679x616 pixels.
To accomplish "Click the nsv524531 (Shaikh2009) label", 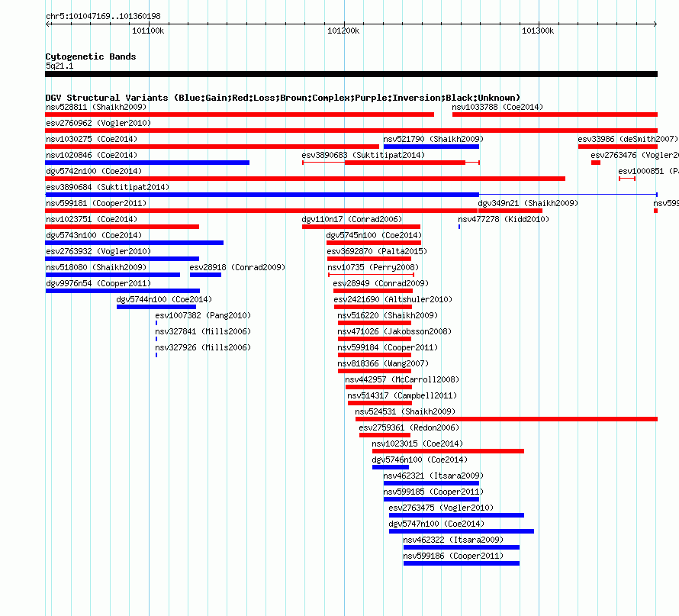I will coord(405,411).
